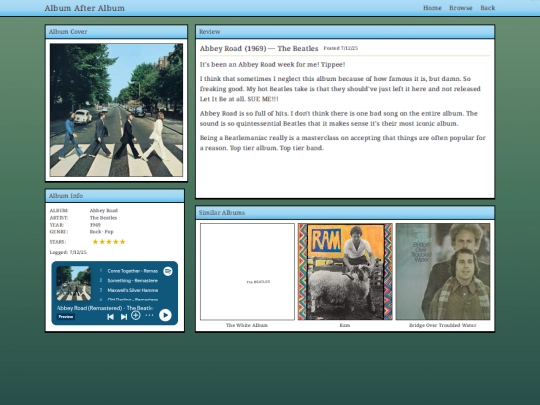The image size is (540, 405).
Task: Skip to previous track in player
Action: coord(110,316)
